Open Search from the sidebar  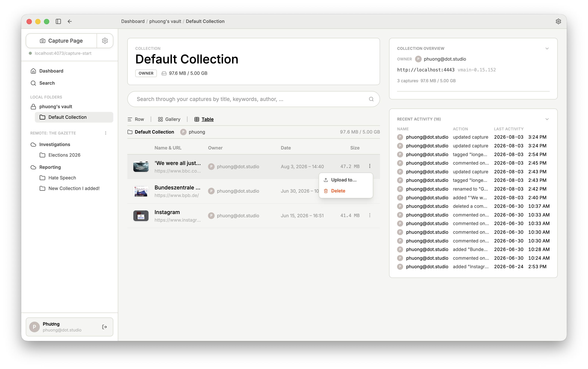pyautogui.click(x=47, y=83)
